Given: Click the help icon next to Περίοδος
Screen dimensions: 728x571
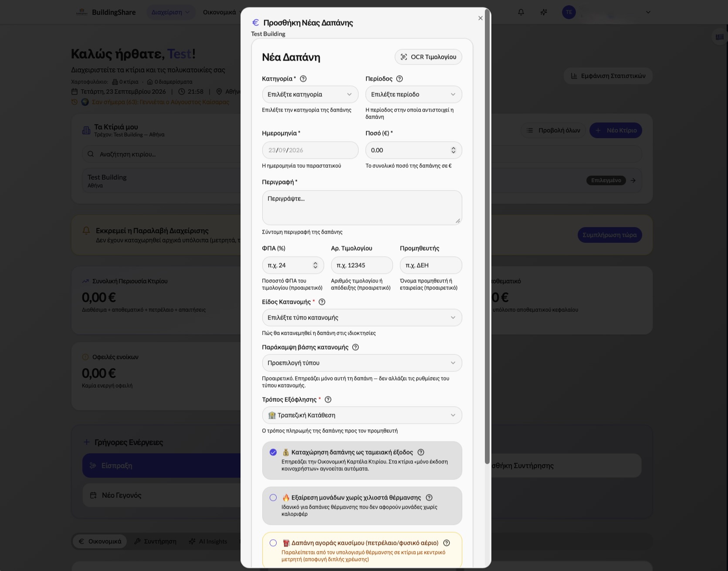Looking at the screenshot, I should tap(400, 79).
